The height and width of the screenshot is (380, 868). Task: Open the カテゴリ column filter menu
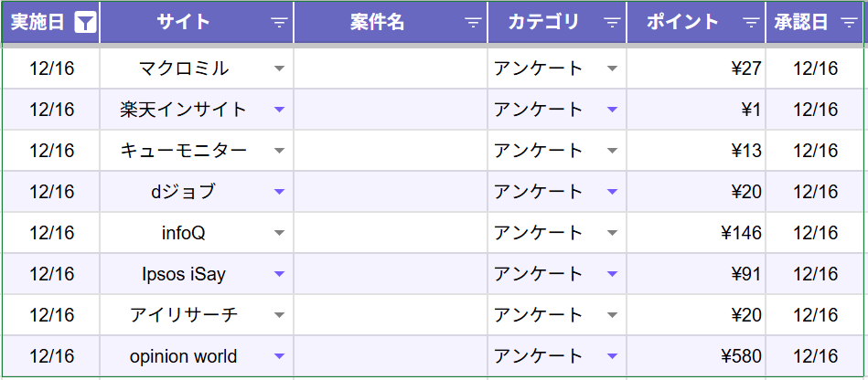click(x=612, y=23)
